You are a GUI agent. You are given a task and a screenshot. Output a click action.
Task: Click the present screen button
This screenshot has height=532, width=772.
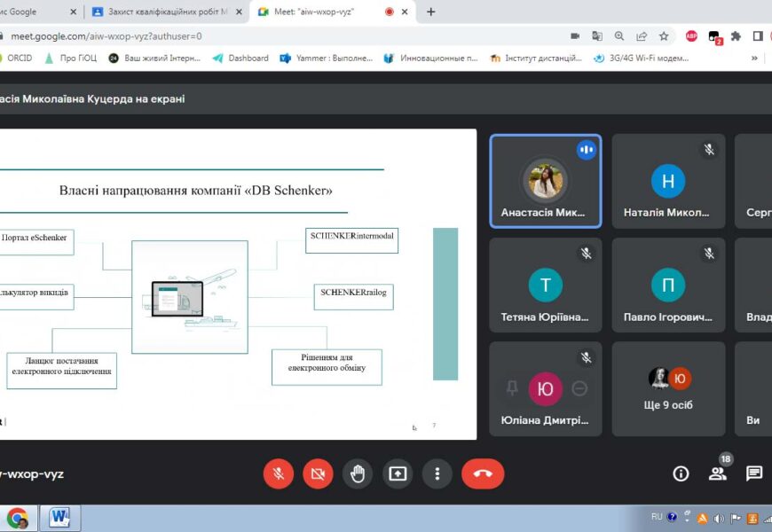point(398,473)
